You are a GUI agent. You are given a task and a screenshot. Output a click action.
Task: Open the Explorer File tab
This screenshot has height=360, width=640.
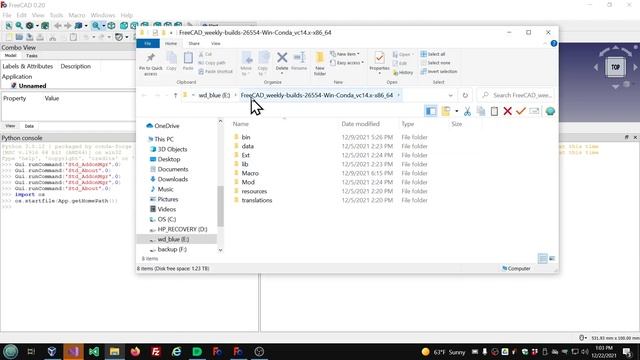148,43
